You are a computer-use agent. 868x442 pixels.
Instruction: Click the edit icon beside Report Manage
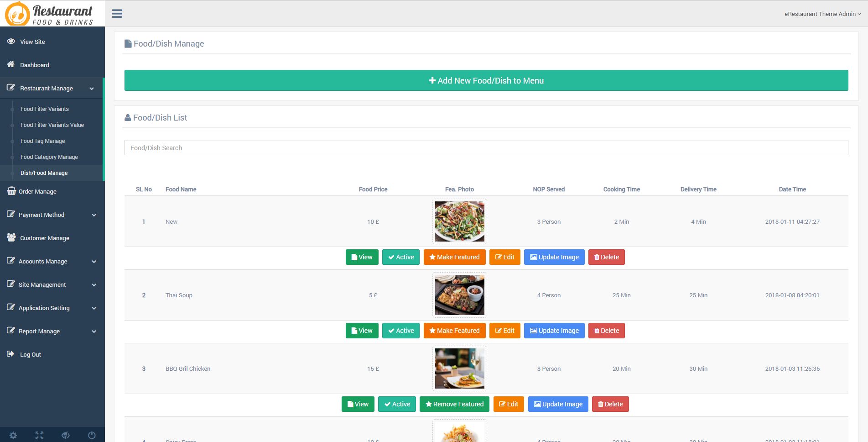(11, 330)
